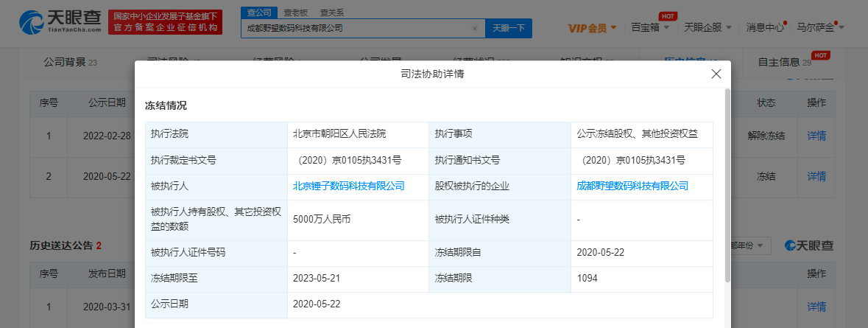Open the VIP会员 dropdown

[592, 28]
